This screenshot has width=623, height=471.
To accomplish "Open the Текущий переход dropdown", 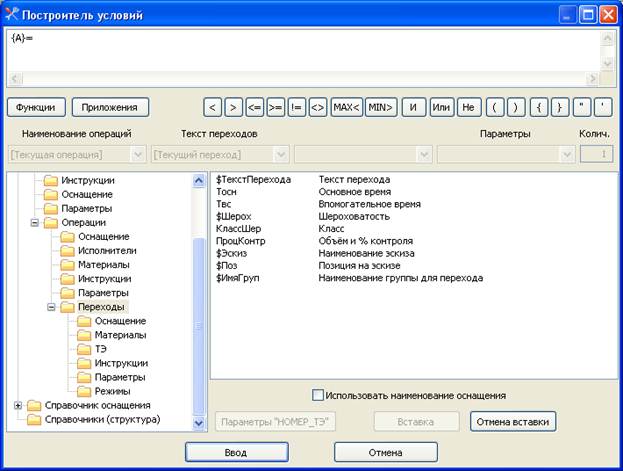I will (281, 154).
